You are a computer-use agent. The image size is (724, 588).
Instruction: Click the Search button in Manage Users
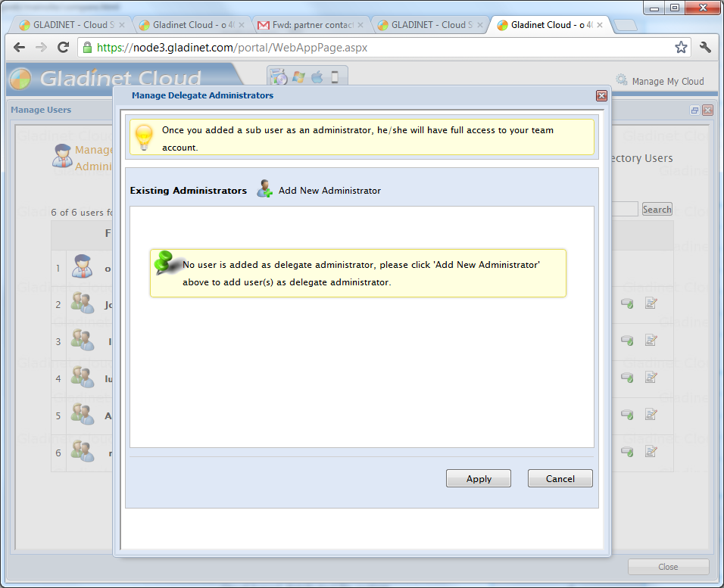pos(657,209)
